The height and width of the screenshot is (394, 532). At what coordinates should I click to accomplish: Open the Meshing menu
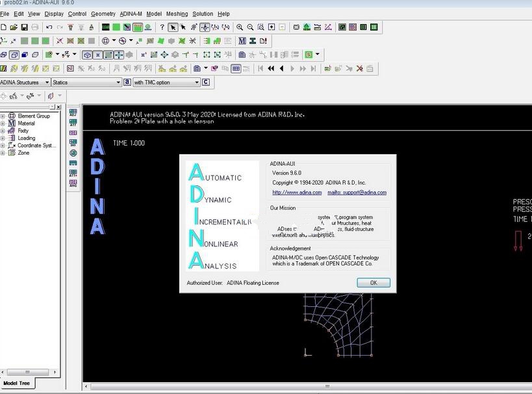tap(177, 14)
